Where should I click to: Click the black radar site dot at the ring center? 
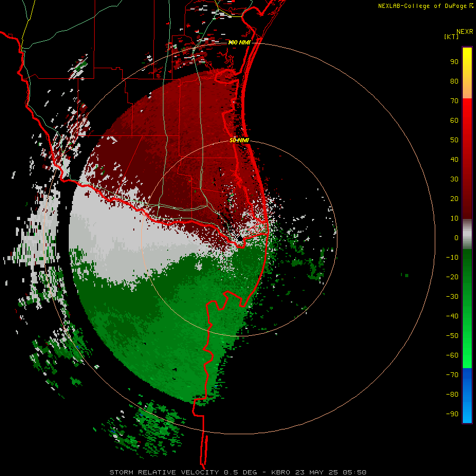coord(240,239)
